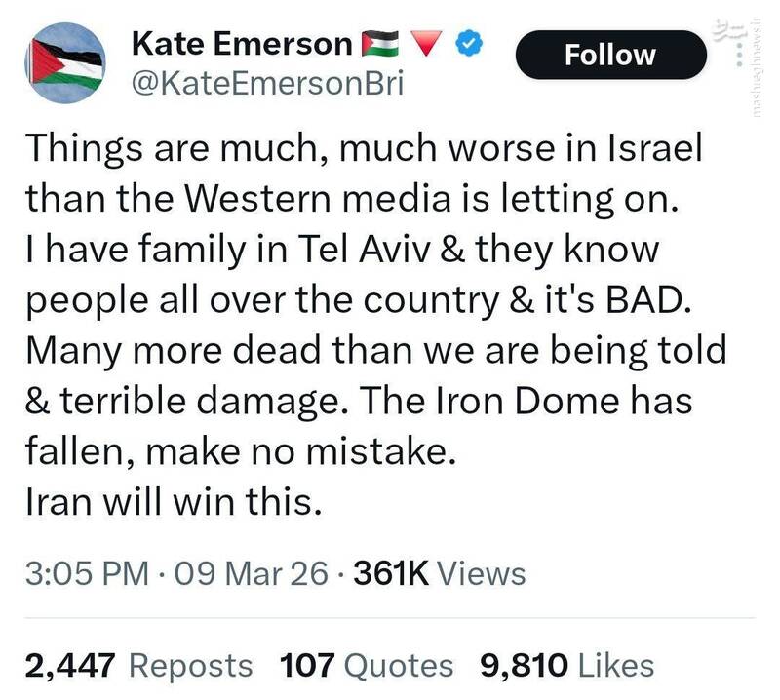View the 361K Views analytics

click(440, 573)
